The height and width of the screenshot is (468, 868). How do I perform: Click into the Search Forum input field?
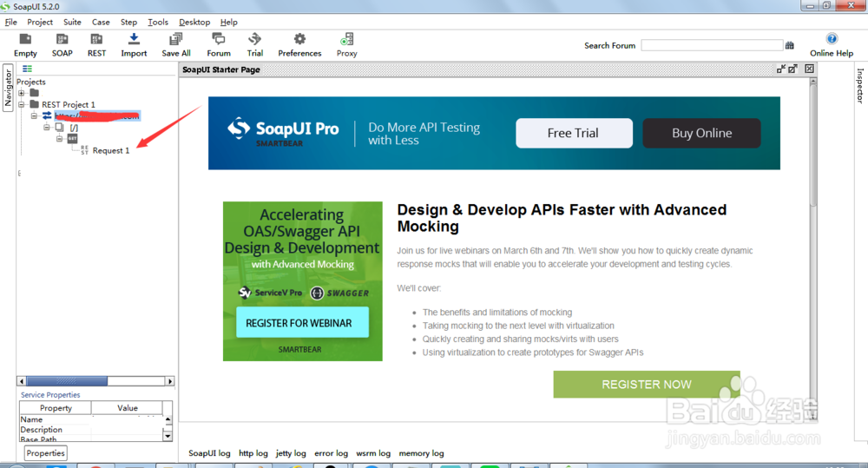click(712, 45)
